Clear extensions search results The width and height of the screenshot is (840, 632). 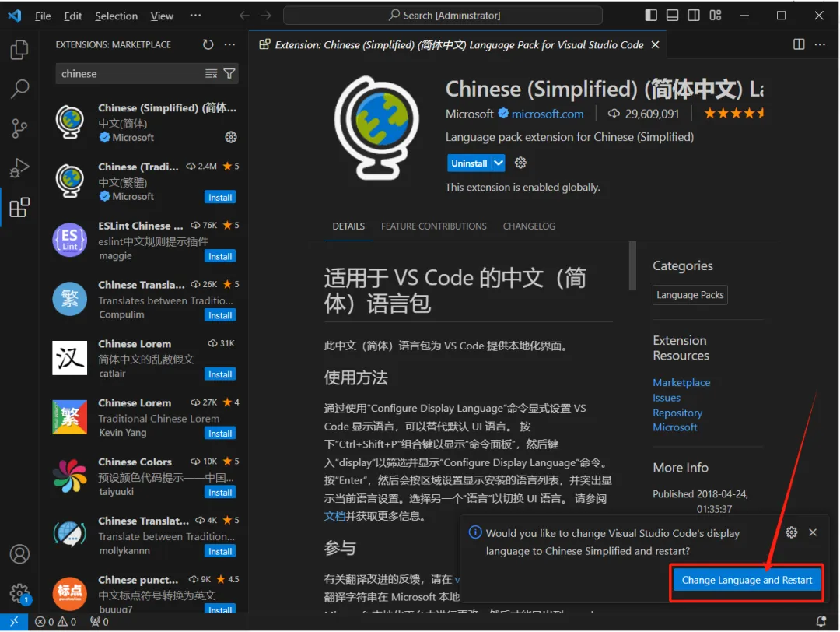[212, 73]
